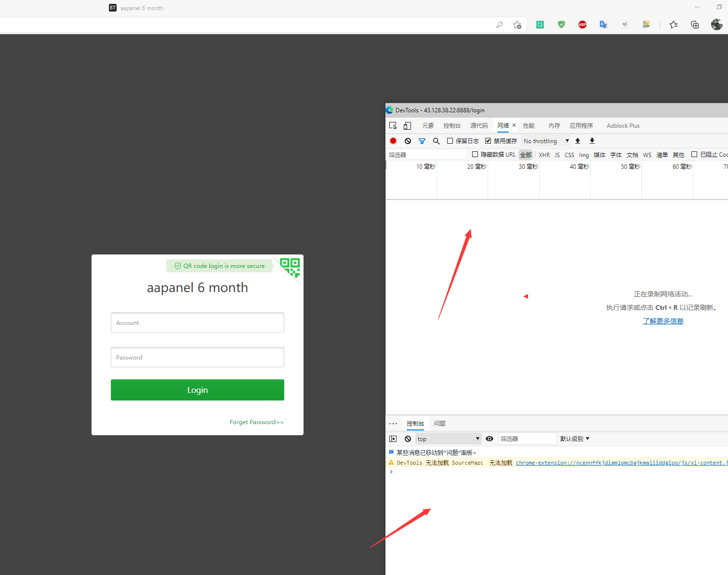Image resolution: width=728 pixels, height=575 pixels.
Task: Open the 问题 tab in the drawer
Action: [x=439, y=424]
